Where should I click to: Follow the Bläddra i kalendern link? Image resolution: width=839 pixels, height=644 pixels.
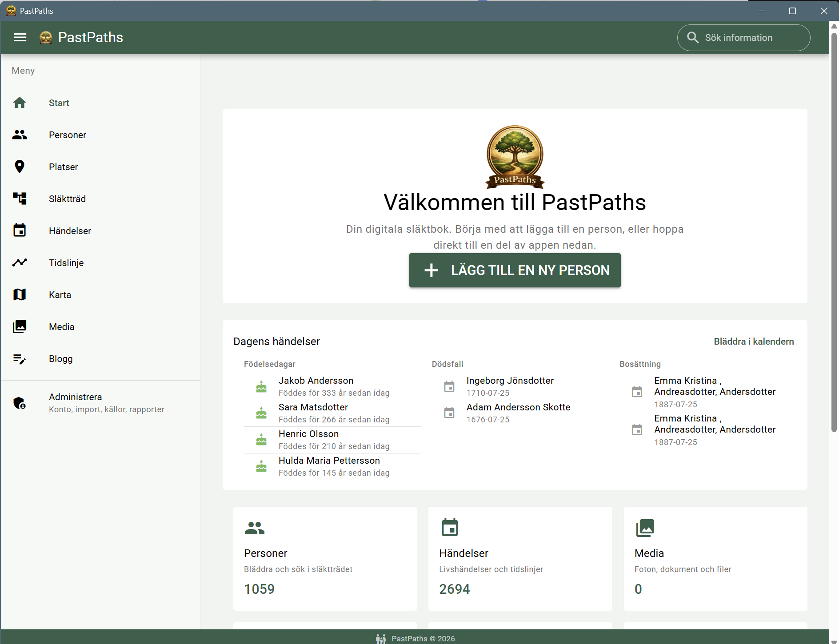754,342
